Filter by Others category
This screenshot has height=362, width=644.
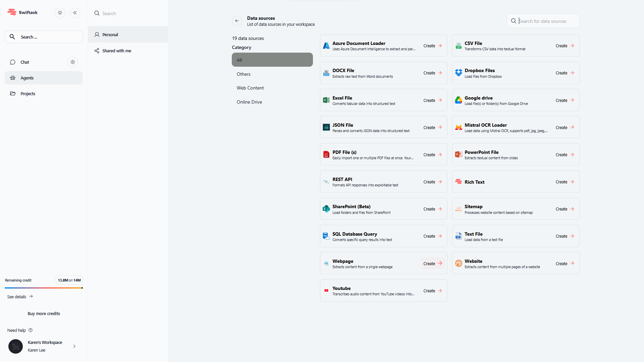[244, 74]
